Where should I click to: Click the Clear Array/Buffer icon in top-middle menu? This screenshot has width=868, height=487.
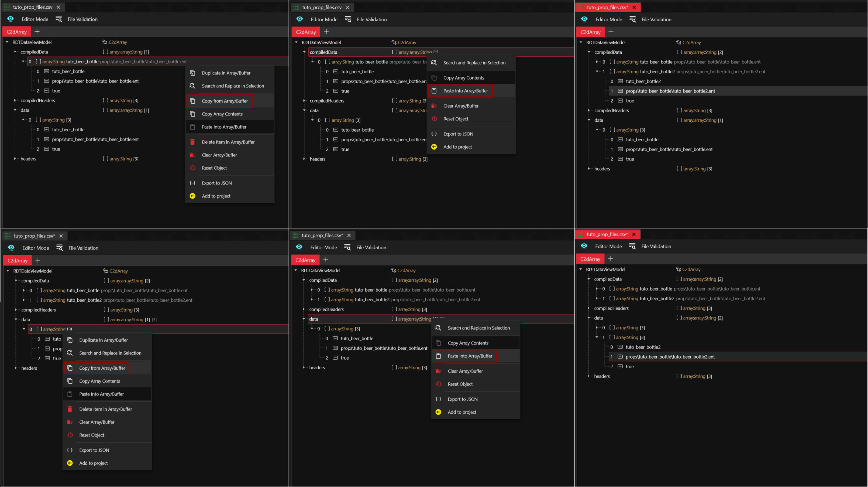click(434, 106)
